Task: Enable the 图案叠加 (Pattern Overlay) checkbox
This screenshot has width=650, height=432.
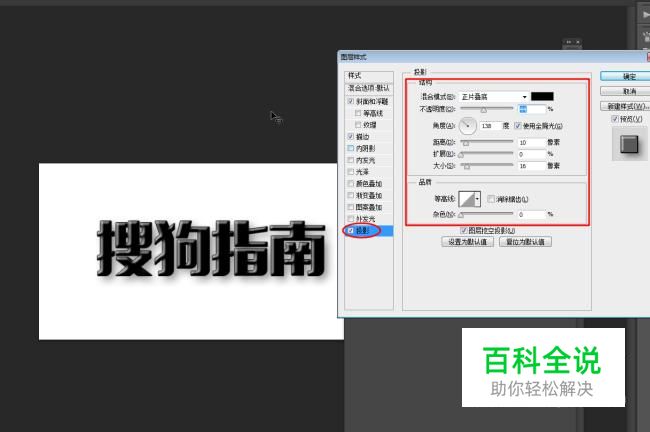Action: (351, 207)
